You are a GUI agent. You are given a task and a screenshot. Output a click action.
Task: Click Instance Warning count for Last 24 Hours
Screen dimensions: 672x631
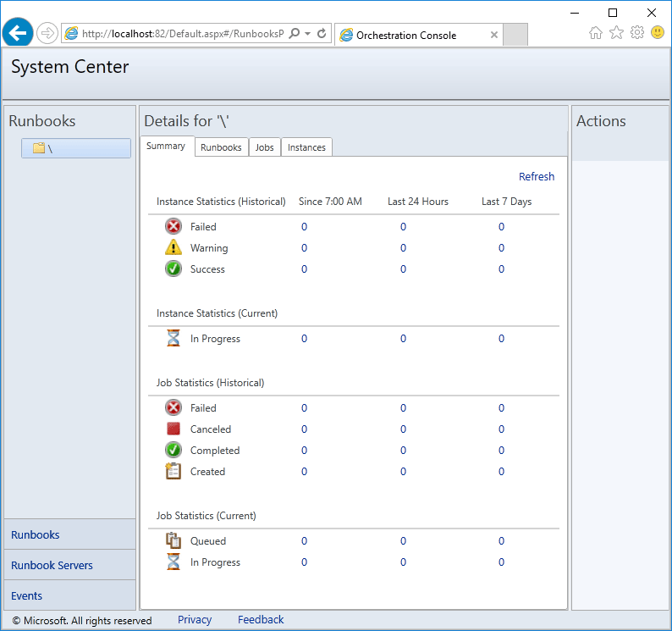click(403, 247)
